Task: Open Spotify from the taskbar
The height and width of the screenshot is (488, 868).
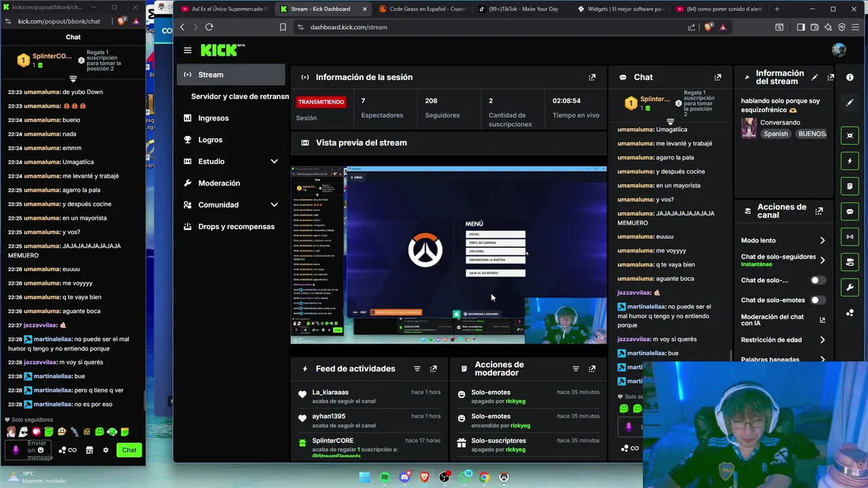Action: [x=384, y=477]
